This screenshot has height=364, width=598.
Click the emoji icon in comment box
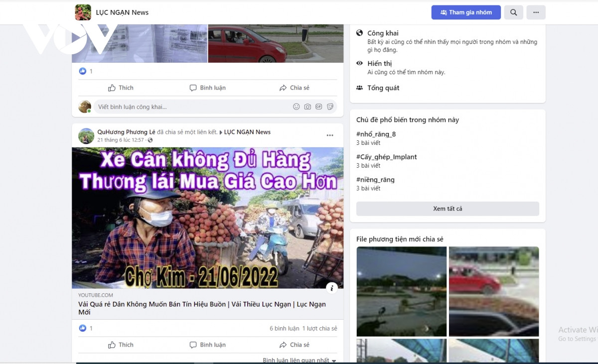tap(297, 107)
